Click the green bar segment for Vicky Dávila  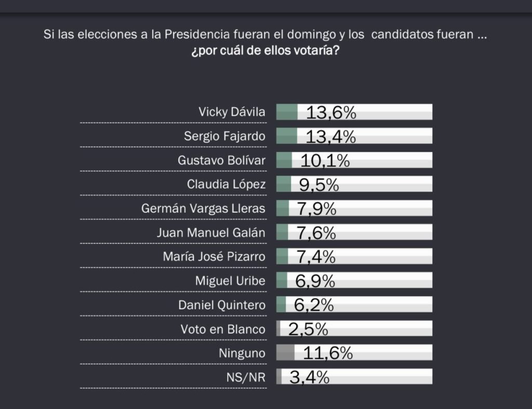tap(287, 112)
